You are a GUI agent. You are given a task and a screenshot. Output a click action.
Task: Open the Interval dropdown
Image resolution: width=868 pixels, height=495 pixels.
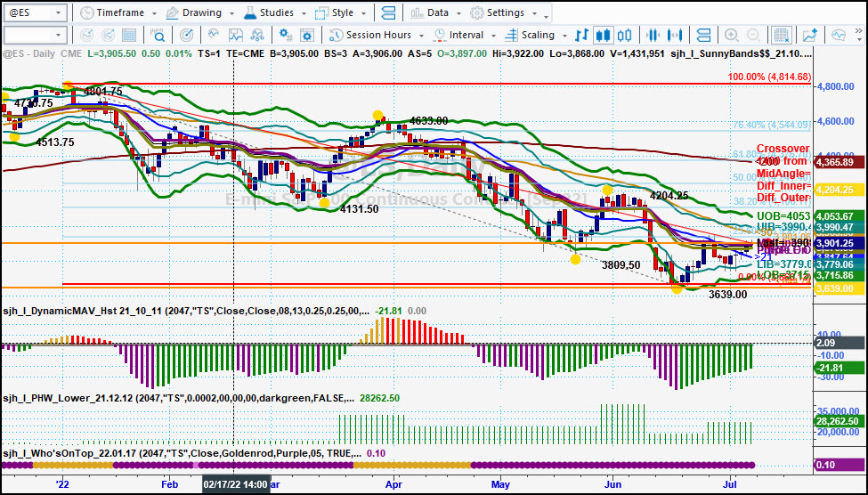(x=466, y=36)
